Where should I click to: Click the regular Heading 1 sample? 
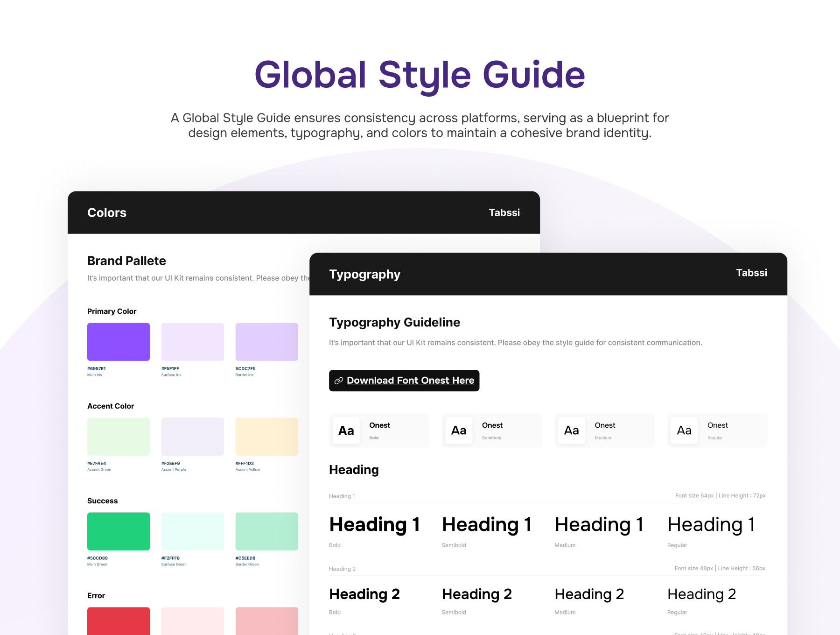point(711,525)
